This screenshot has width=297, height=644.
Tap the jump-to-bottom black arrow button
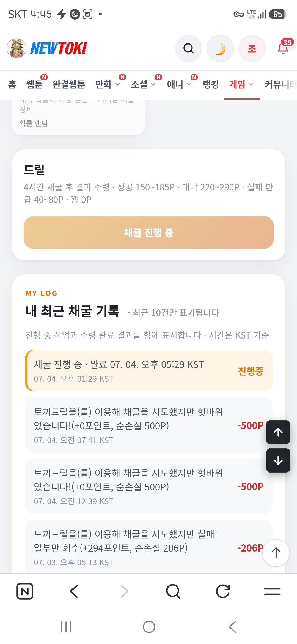pyautogui.click(x=278, y=460)
